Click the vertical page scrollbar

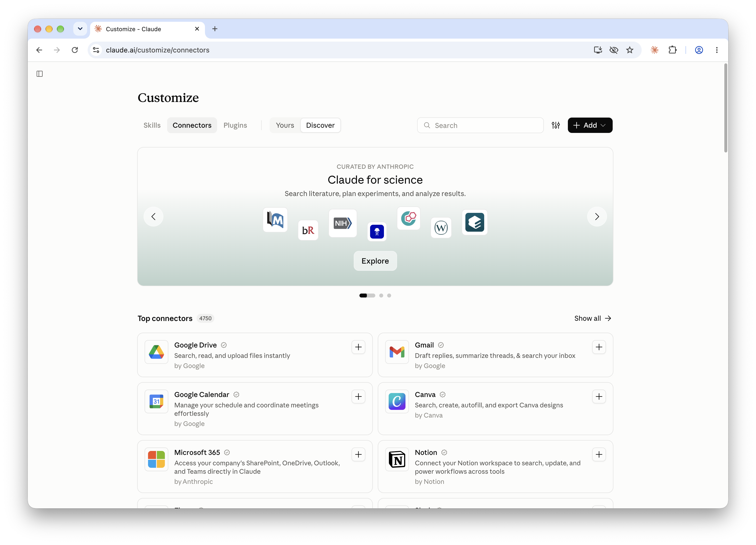click(726, 108)
